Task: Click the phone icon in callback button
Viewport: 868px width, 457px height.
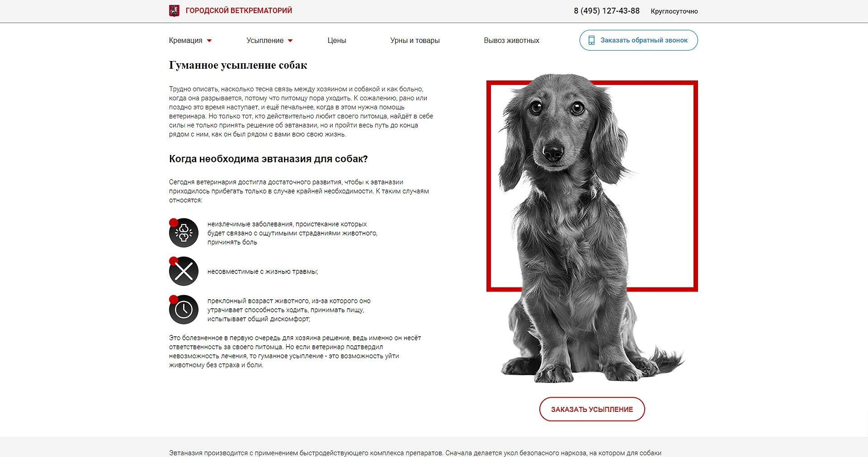Action: click(591, 40)
